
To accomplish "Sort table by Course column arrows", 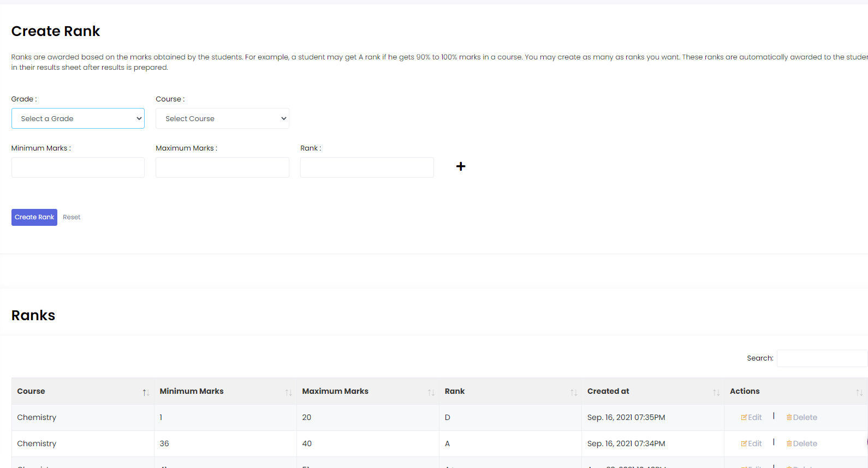I will pyautogui.click(x=146, y=392).
